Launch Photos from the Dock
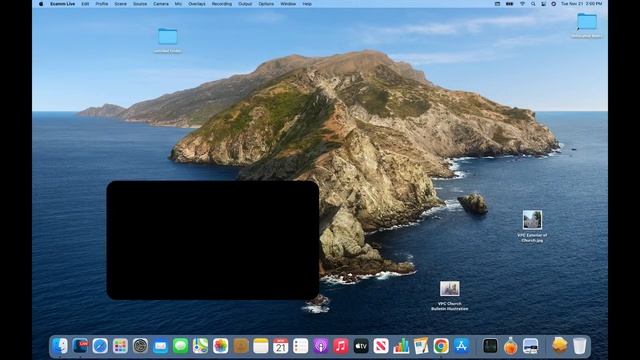The image size is (640, 360). pyautogui.click(x=220, y=346)
